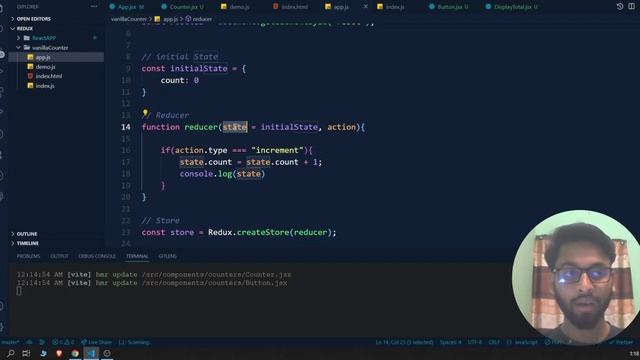Open the App.jsx editor tab

point(127,7)
